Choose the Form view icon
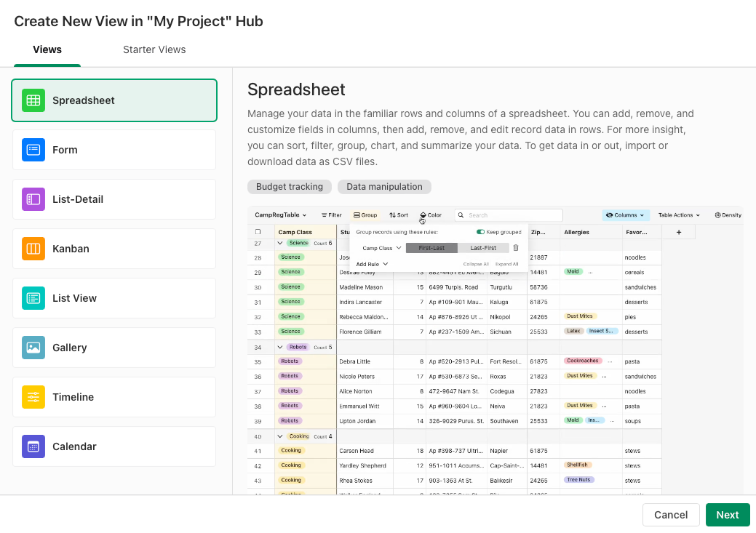756x533 pixels. (33, 150)
